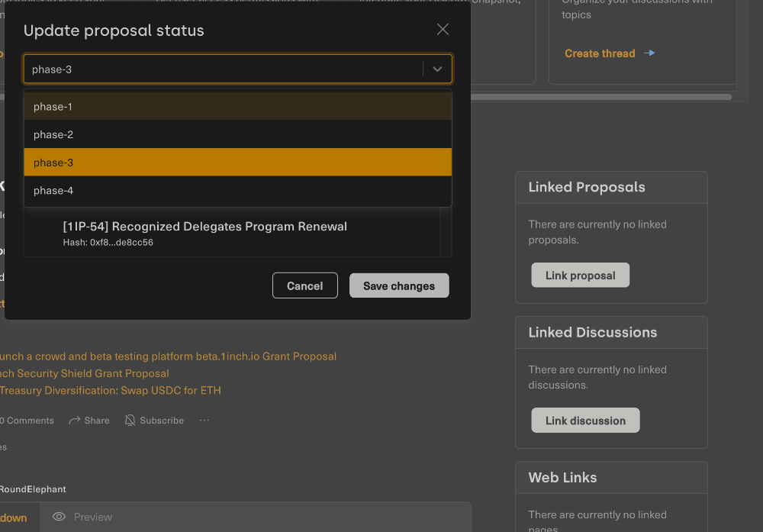The image size is (763, 532).
Task: Click the arrow icon beside Create thread
Action: coord(649,53)
